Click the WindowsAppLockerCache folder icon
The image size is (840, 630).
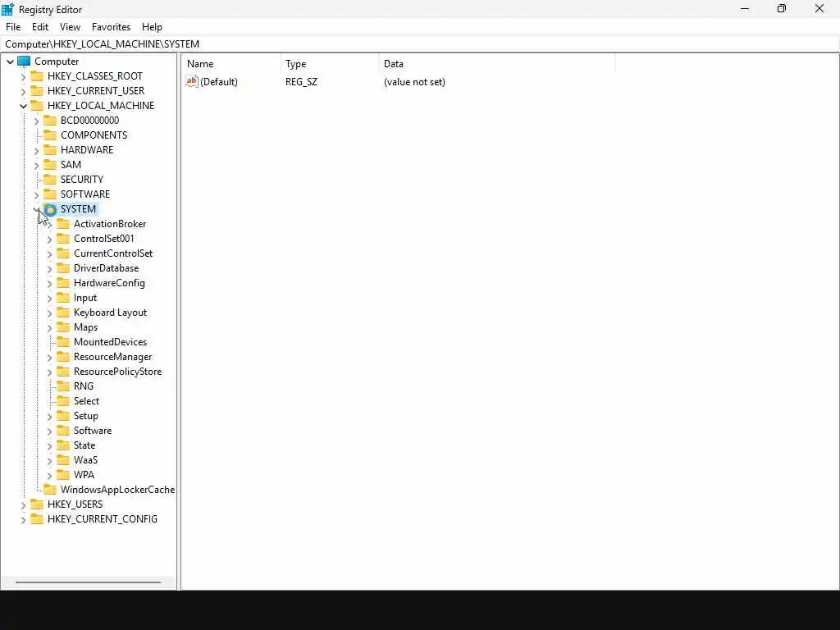tap(50, 490)
